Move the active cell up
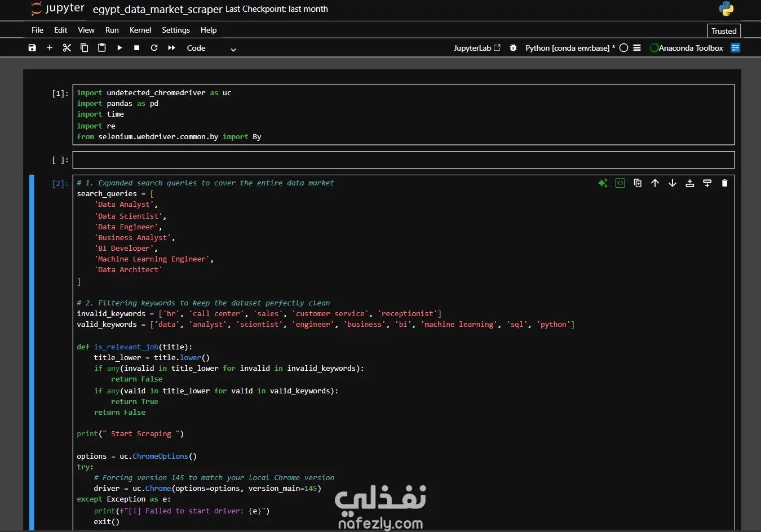Image resolution: width=761 pixels, height=532 pixels. 655,183
